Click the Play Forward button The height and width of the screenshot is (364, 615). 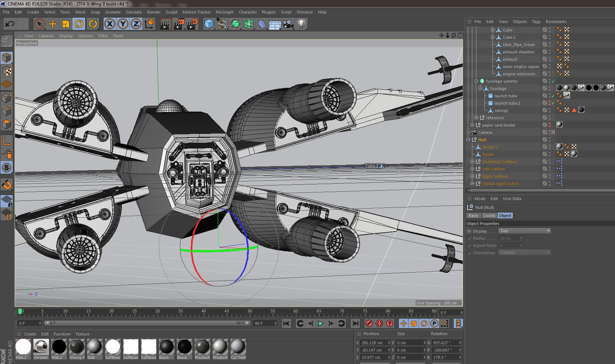click(x=321, y=324)
